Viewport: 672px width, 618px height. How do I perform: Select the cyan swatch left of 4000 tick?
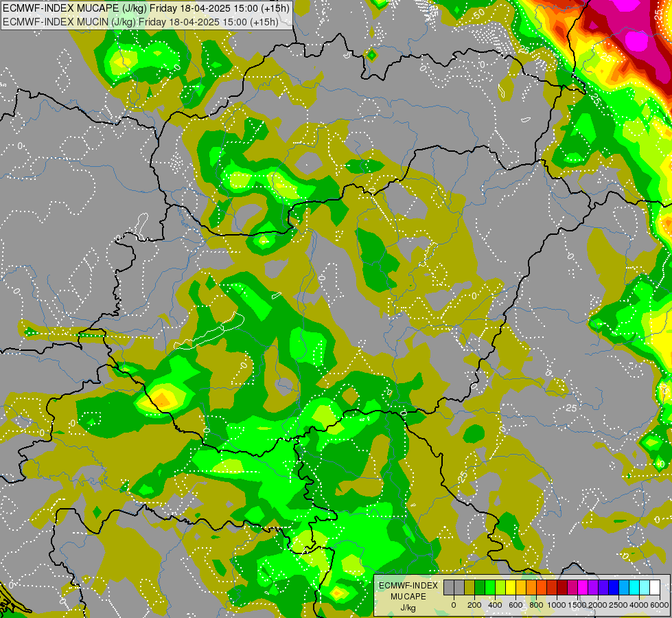634,588
